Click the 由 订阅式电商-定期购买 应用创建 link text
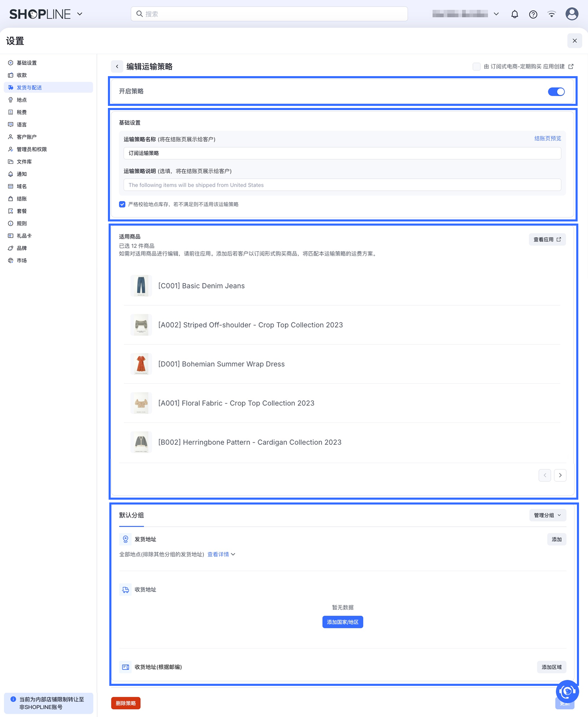The width and height of the screenshot is (588, 717). click(524, 66)
